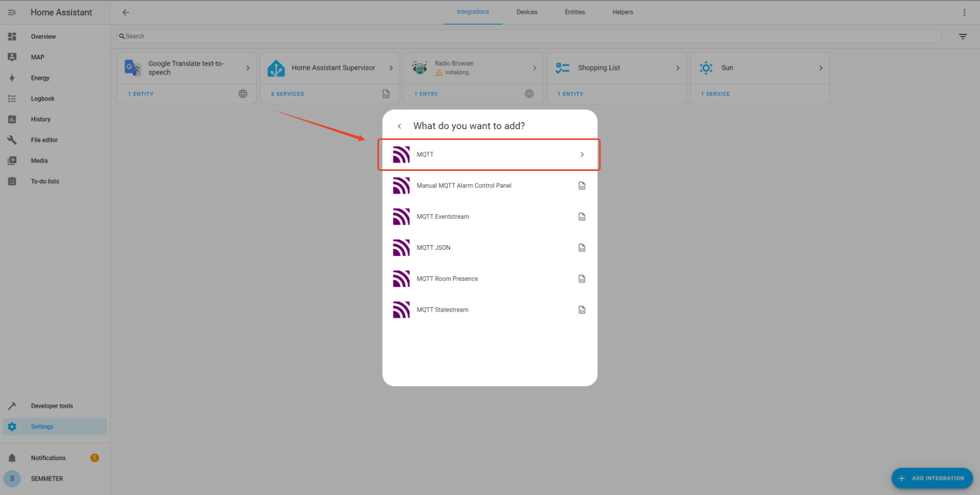
Task: Expand the Home Assistant Supervisor card chevron
Action: tap(391, 68)
